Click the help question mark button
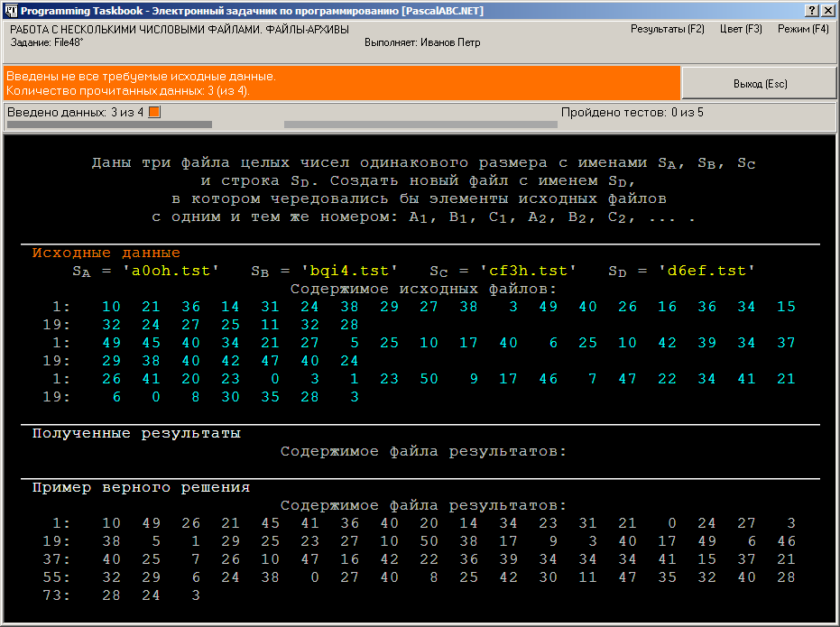Viewport: 840px width, 627px height. point(812,10)
